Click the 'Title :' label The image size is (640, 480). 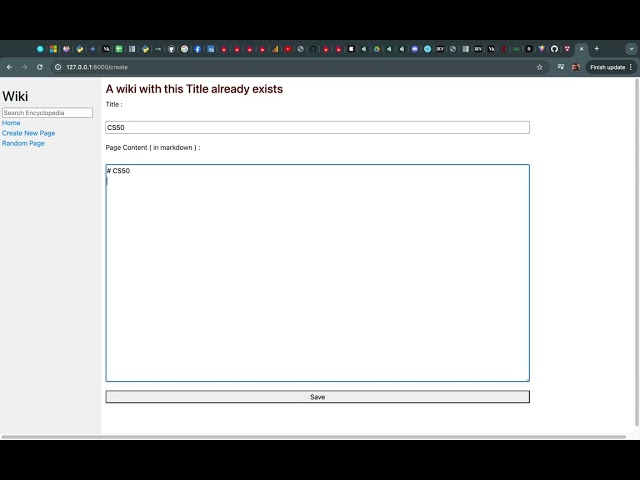click(x=114, y=104)
